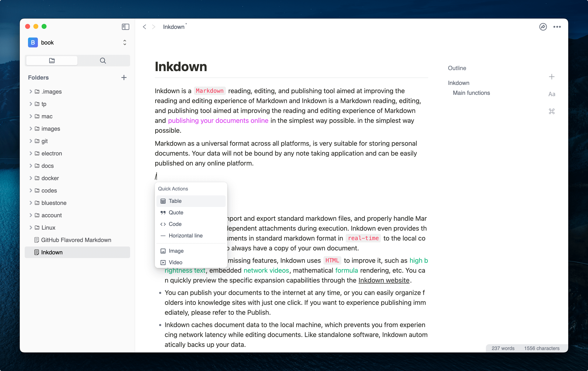Click the plus icon beside Outline
This screenshot has height=371, width=588.
click(x=551, y=77)
